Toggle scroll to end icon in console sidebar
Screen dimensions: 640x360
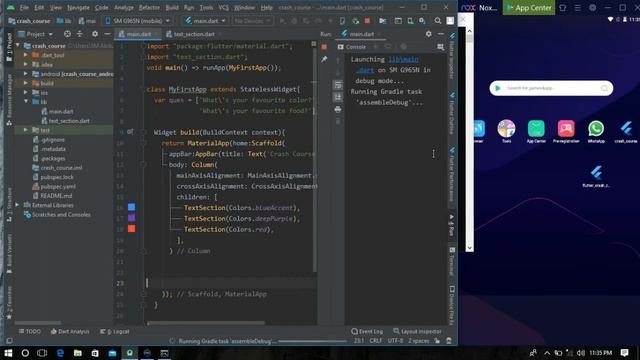coord(338,97)
